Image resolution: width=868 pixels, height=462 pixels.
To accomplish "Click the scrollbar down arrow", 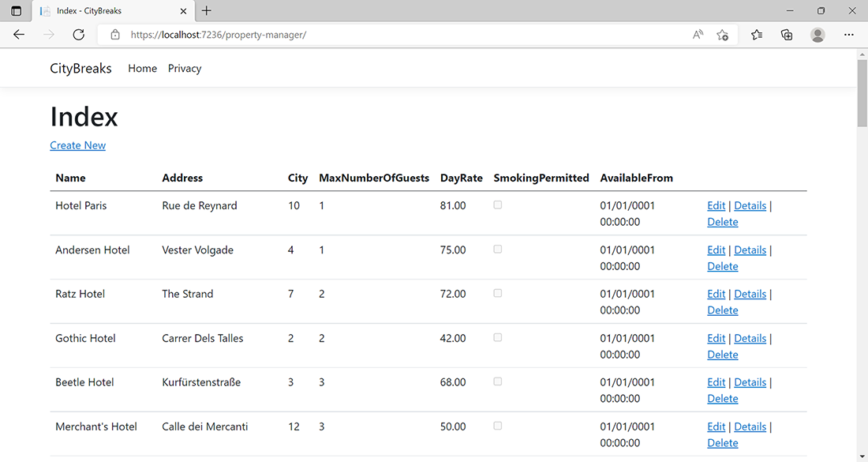I will tap(862, 456).
